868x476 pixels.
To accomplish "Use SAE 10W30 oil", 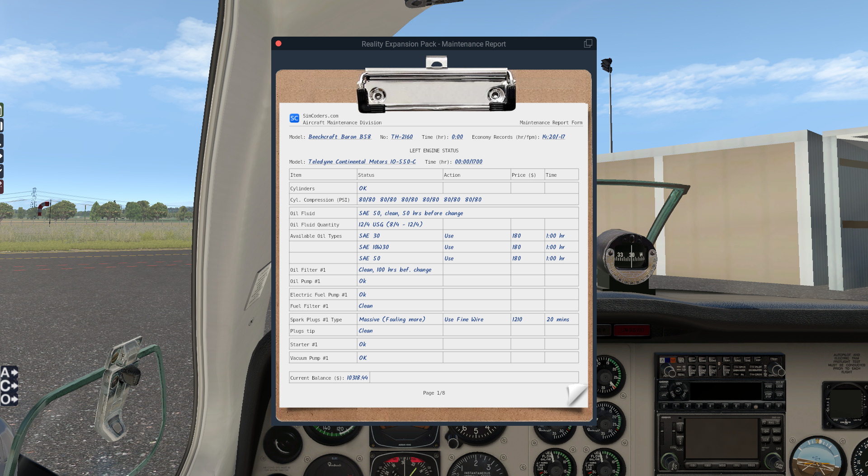I will pyautogui.click(x=449, y=247).
